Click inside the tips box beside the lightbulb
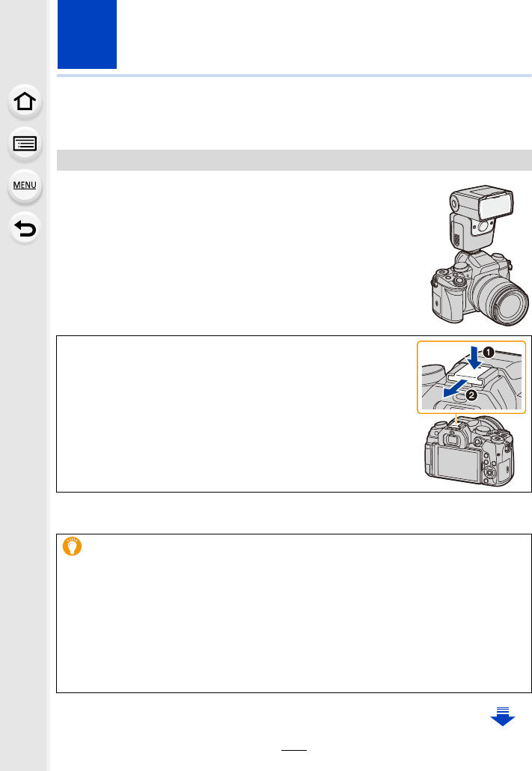The image size is (532, 771). point(294,613)
